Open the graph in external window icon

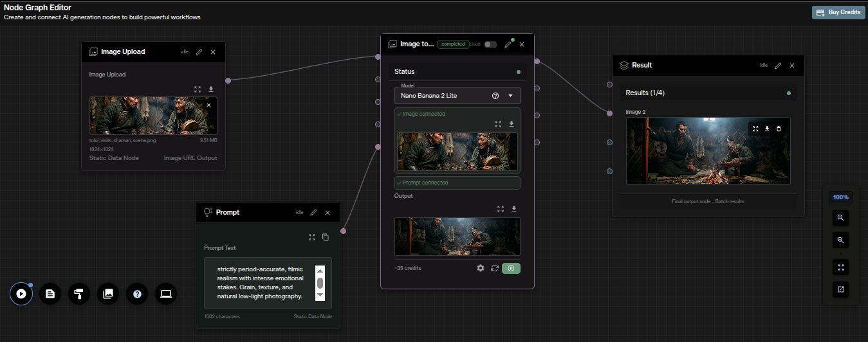(x=840, y=289)
